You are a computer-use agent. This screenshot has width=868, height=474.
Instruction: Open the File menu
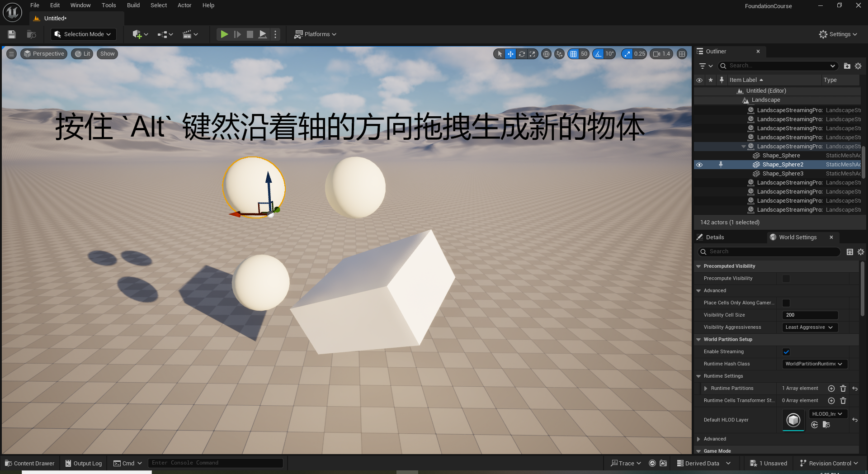click(x=35, y=5)
